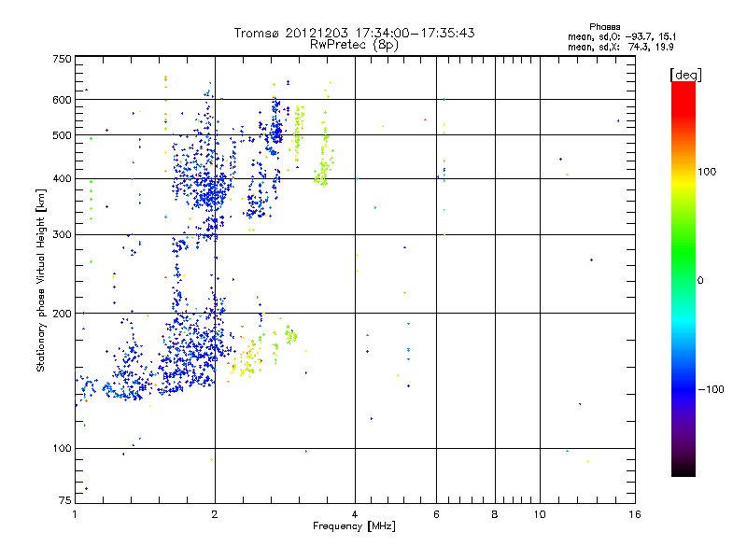Click the y-axis label "Stationary phase Virtual Height [km]"
Screen dimensions: 747x560
pos(41,280)
